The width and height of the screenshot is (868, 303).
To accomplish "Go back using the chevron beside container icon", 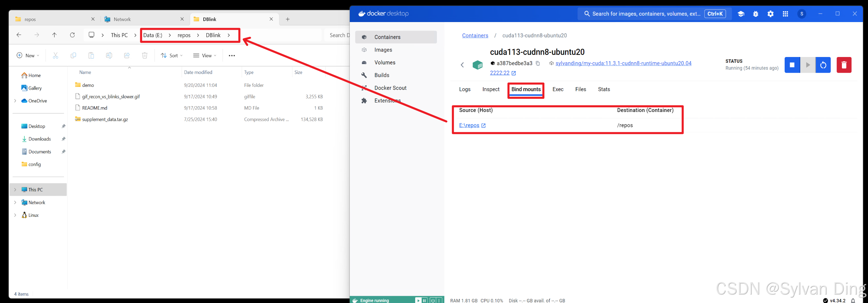I will (x=462, y=65).
